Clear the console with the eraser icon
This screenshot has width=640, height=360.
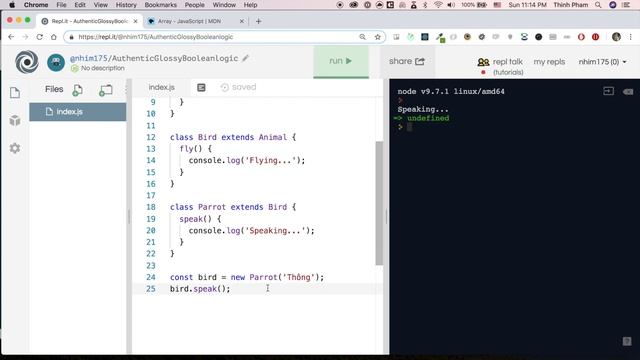pyautogui.click(x=628, y=91)
